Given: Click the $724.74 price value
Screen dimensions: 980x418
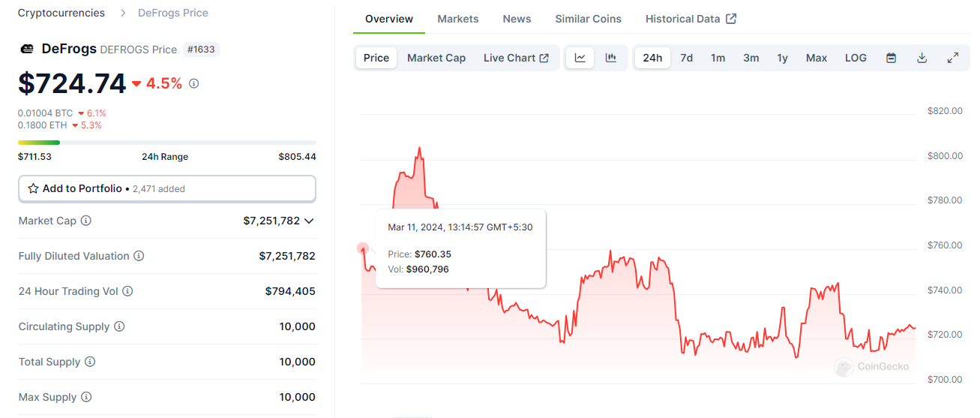Looking at the screenshot, I should point(72,83).
